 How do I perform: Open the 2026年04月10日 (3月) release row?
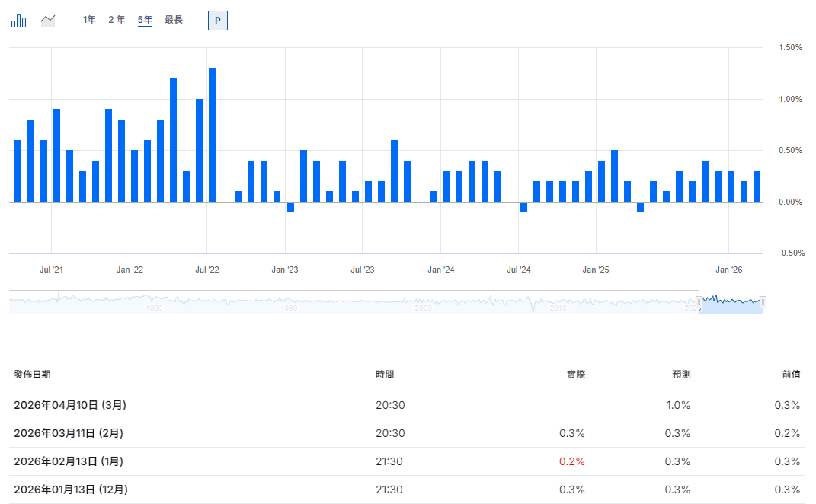(70, 405)
